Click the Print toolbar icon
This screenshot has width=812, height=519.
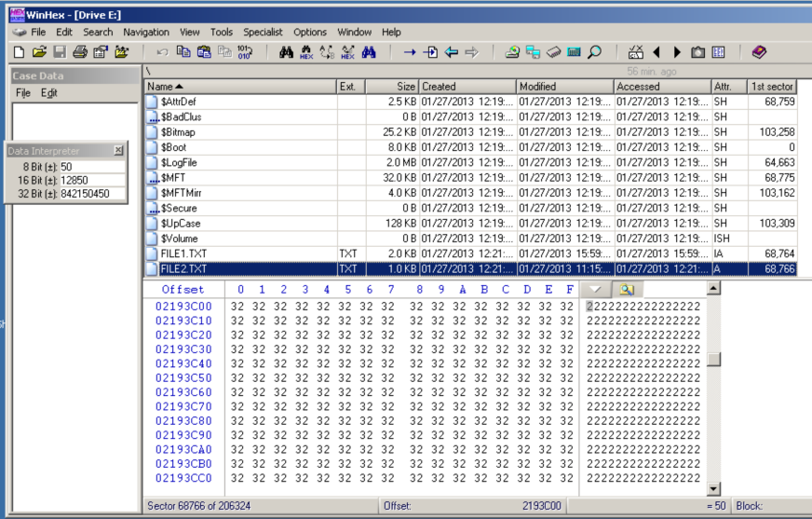80,52
